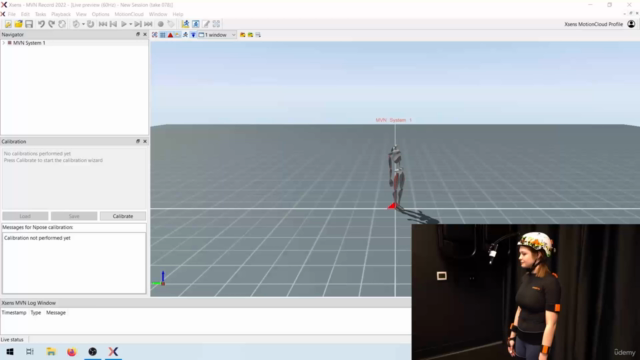The image size is (640, 360).
Task: Expand the MVN System 1 tree node
Action: [x=4, y=43]
